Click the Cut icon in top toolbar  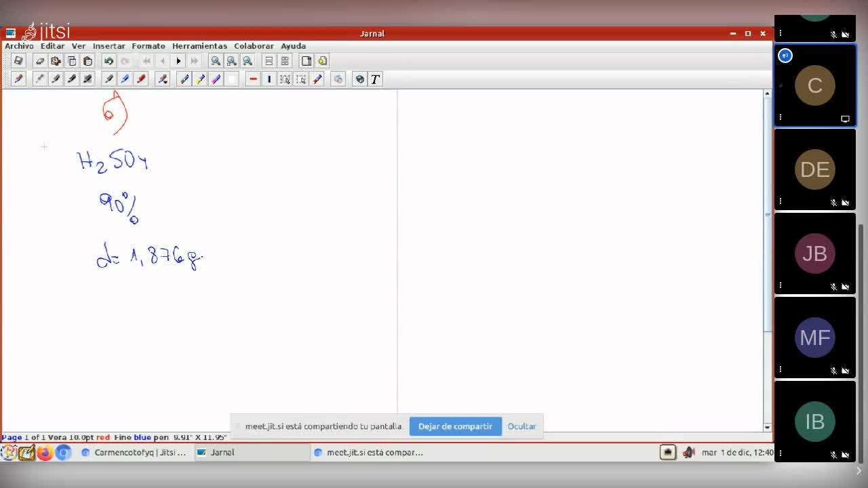pos(56,61)
